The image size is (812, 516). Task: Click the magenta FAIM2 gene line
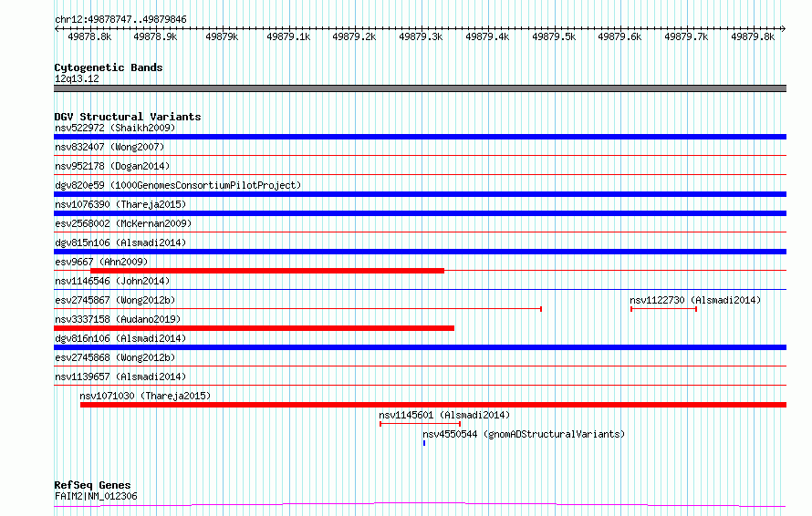420,504
